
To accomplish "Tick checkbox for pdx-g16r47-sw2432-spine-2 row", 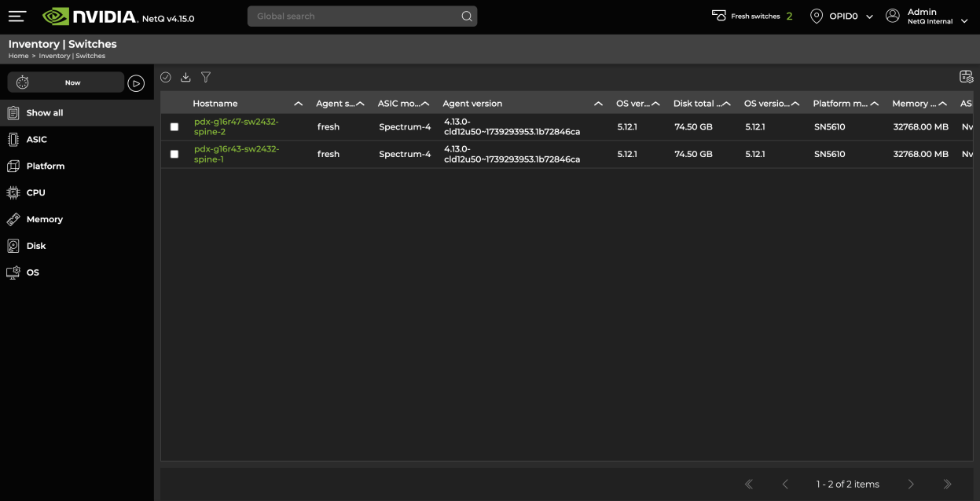I will pos(174,127).
